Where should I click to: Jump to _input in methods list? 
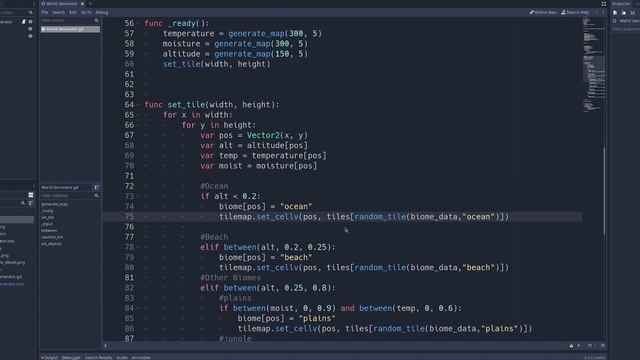(47, 224)
